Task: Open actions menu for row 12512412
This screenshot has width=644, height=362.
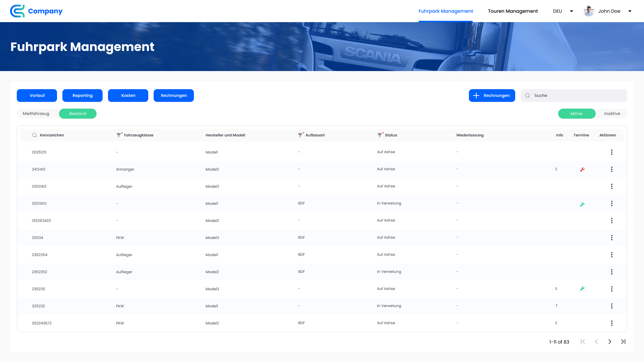Action: (x=612, y=186)
